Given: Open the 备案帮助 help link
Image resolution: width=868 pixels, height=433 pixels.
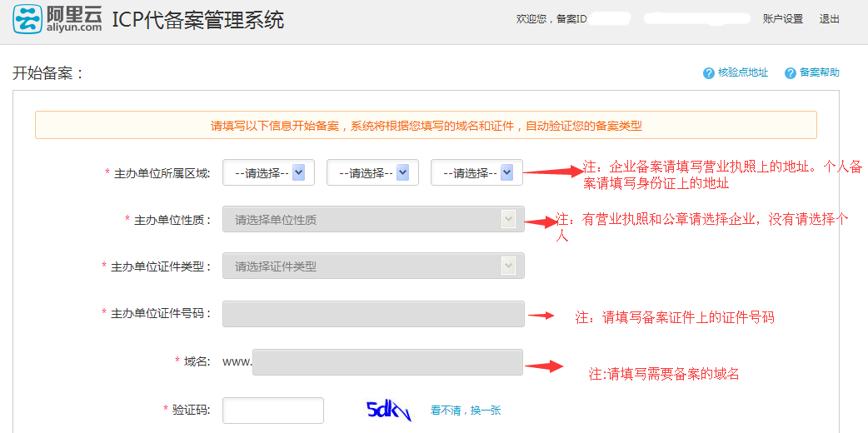Looking at the screenshot, I should click(x=819, y=73).
